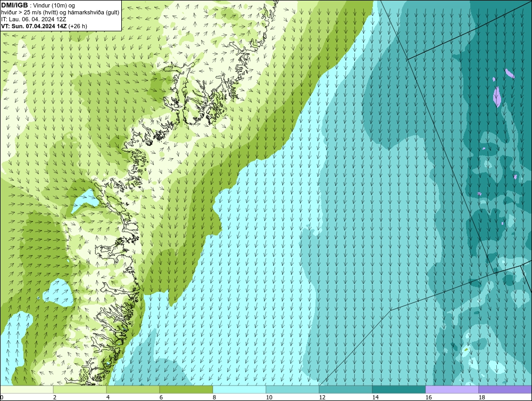Click the 6–8 m/s olive green legend swatch
The width and height of the screenshot is (532, 401).
(186, 389)
